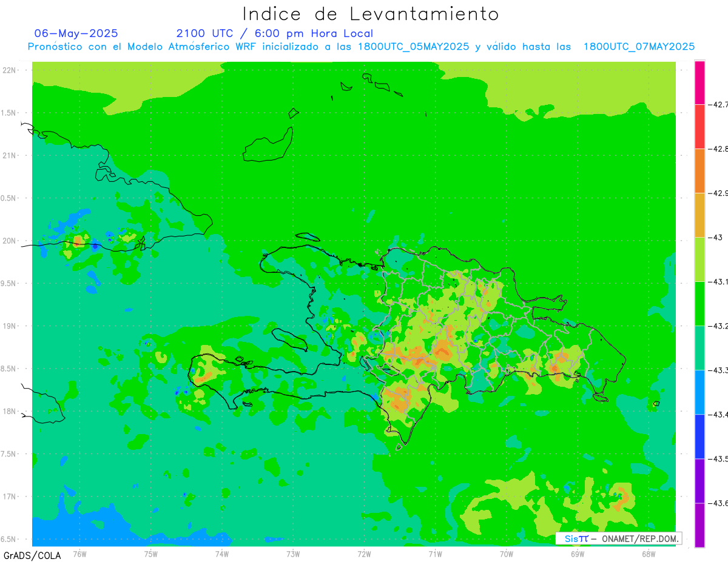This screenshot has height=562, width=728.
Task: Pick the red swatch between -42.7 and -42.8
Action: click(x=699, y=127)
